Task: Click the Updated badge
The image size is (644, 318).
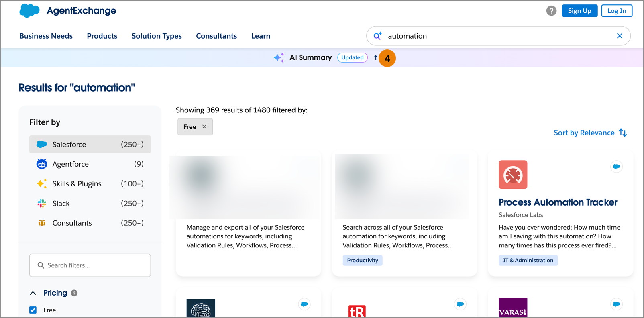Action: pos(352,57)
